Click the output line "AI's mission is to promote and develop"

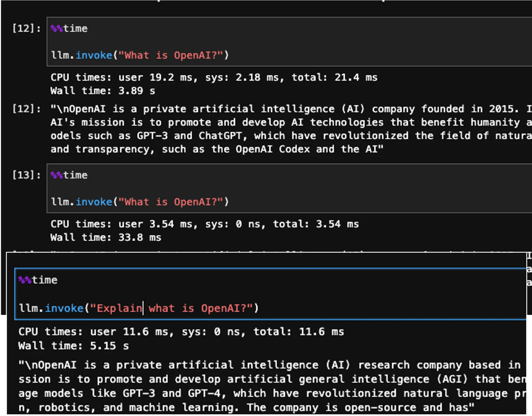[x=291, y=122]
